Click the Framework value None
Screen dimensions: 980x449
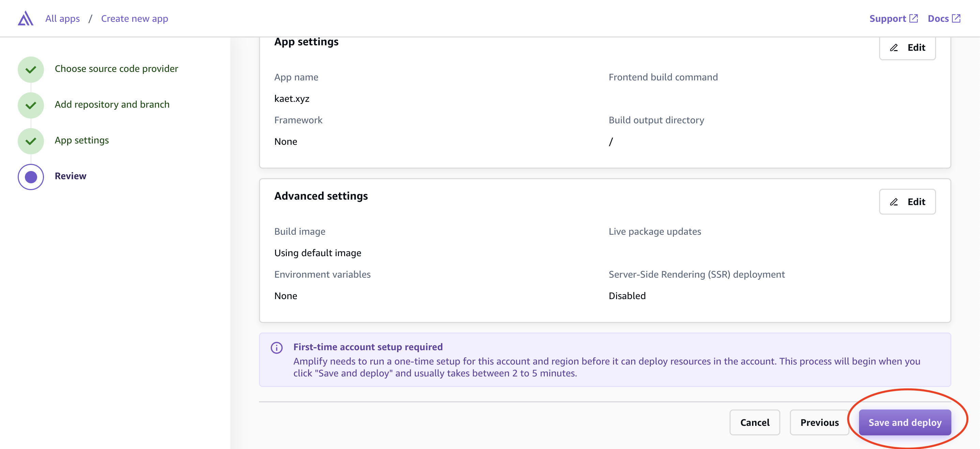[x=286, y=141]
